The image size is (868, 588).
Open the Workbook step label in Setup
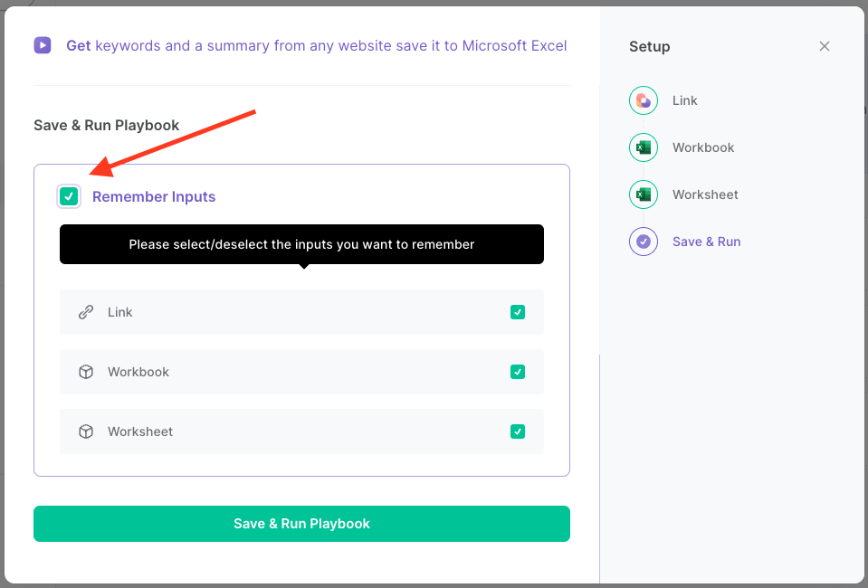click(703, 147)
